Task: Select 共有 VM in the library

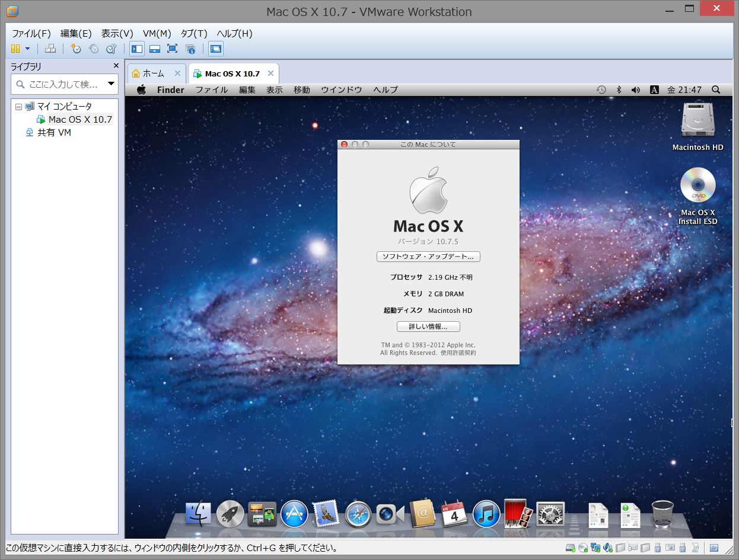Action: click(54, 133)
